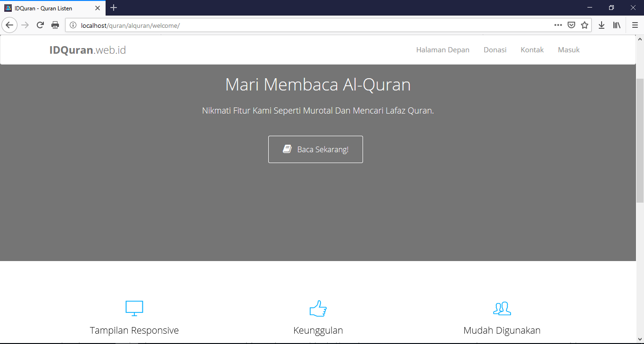Click the Tampilan Responsive monitor icon
Image resolution: width=644 pixels, height=344 pixels.
(x=134, y=308)
